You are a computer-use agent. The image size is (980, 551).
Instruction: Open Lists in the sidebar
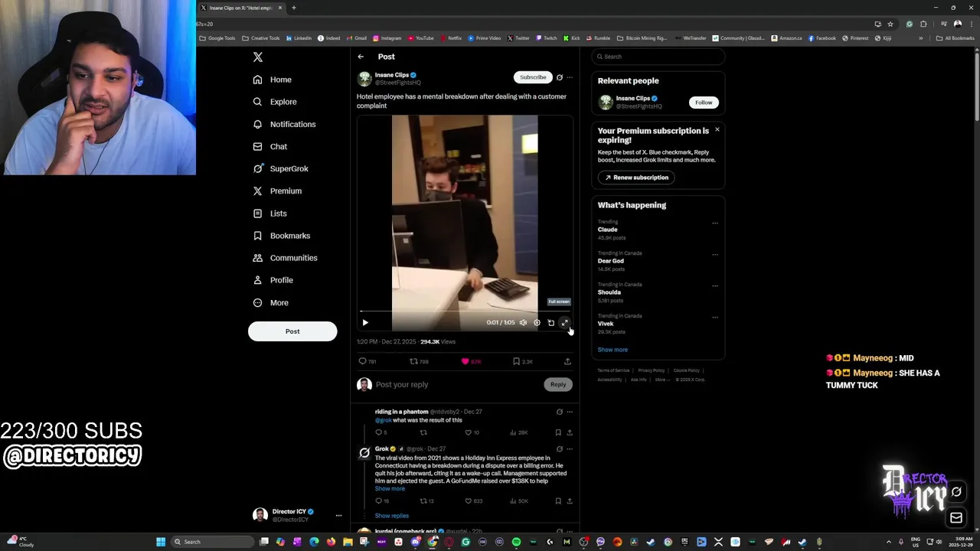269,214
